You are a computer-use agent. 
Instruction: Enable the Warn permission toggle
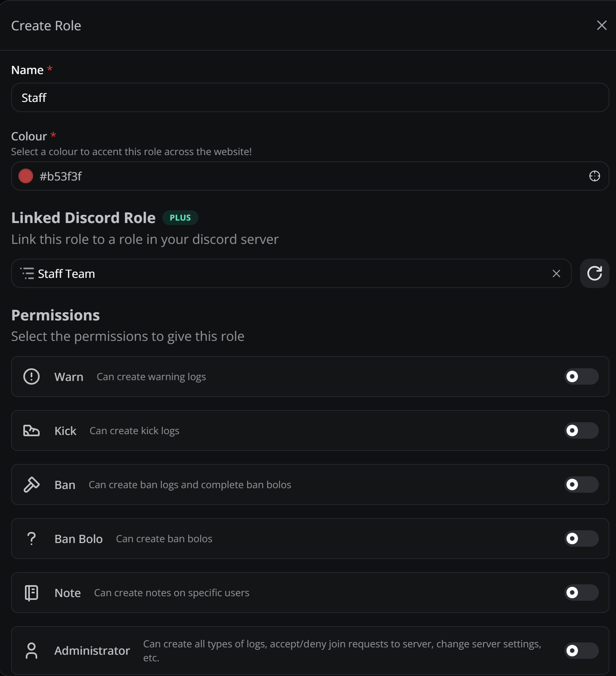[581, 376]
